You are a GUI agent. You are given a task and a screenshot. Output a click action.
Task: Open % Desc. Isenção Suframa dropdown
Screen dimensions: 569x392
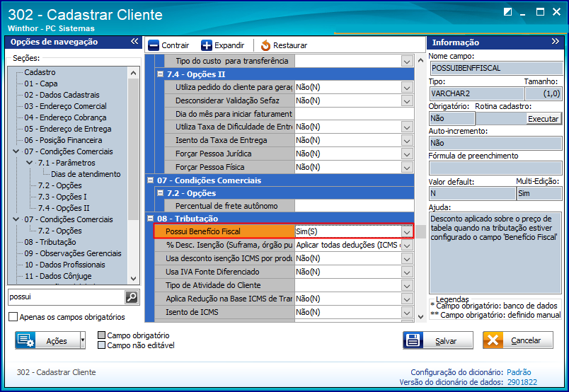[x=407, y=245]
